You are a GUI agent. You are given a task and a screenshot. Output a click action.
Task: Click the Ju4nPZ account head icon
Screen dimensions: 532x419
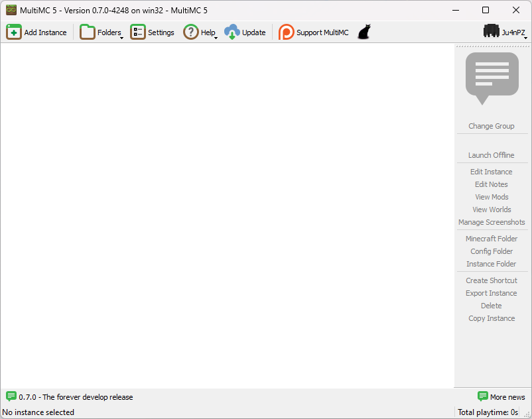pyautogui.click(x=490, y=30)
